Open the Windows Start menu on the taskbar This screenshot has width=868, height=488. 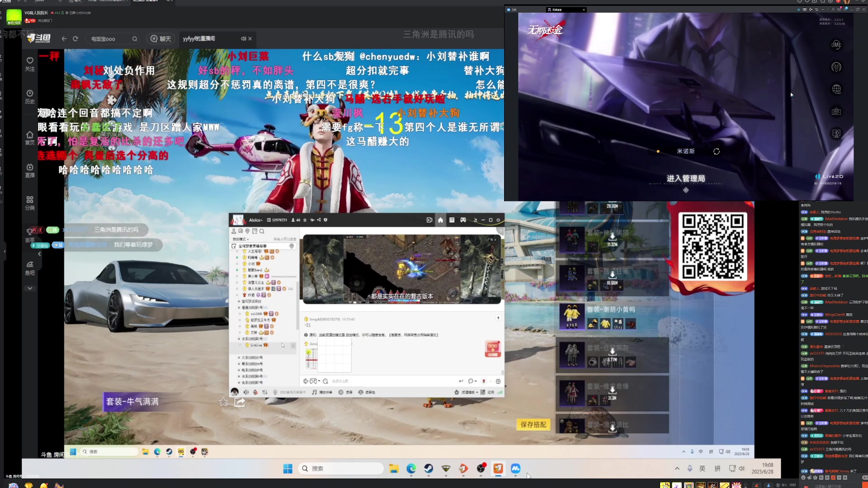[288, 469]
